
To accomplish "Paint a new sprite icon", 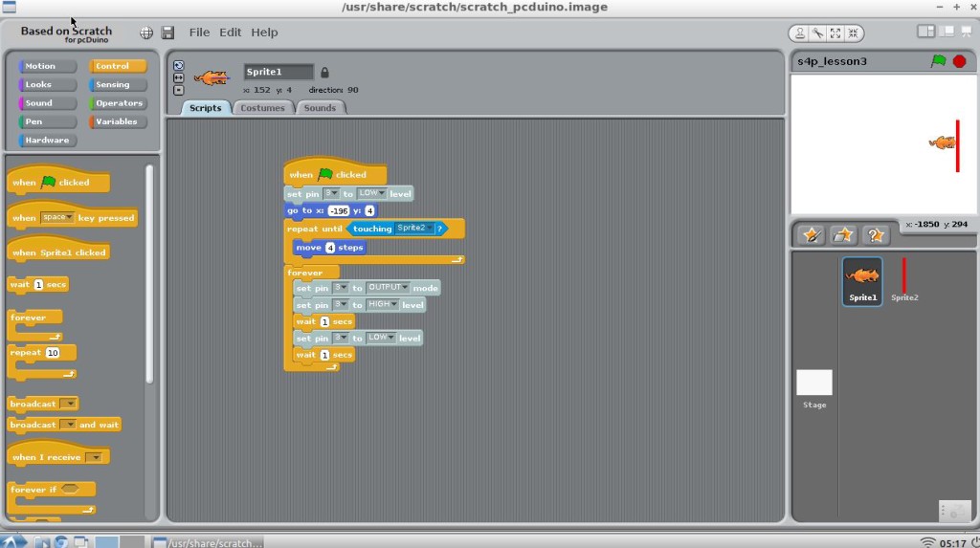I will (x=812, y=235).
